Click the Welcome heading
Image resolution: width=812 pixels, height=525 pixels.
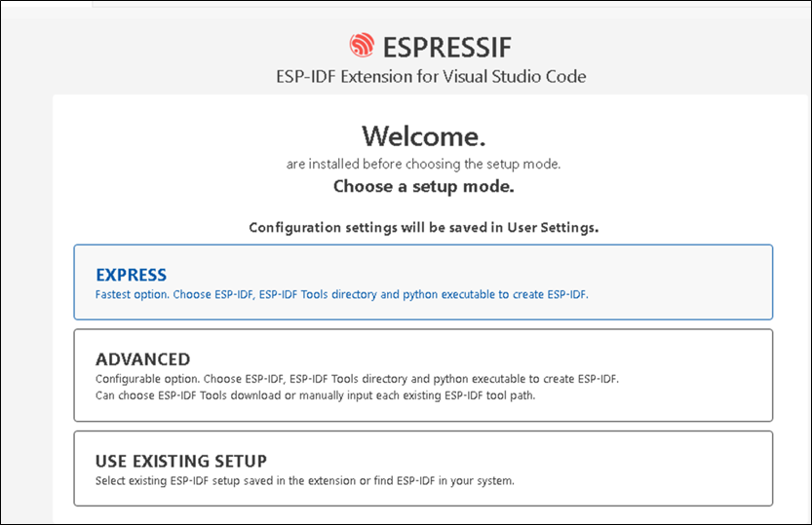pyautogui.click(x=423, y=134)
